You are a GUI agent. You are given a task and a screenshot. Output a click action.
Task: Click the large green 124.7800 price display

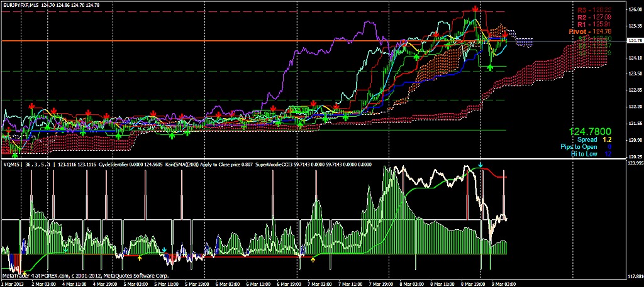590,131
